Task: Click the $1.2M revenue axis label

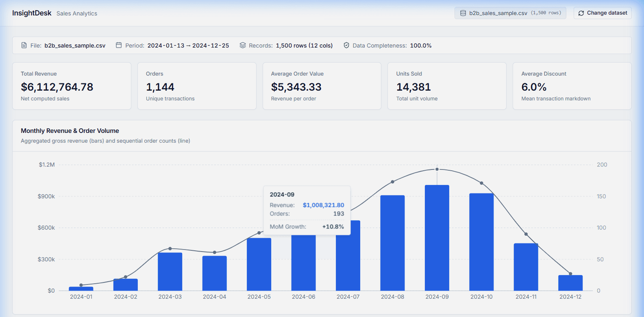Action: (x=47, y=165)
